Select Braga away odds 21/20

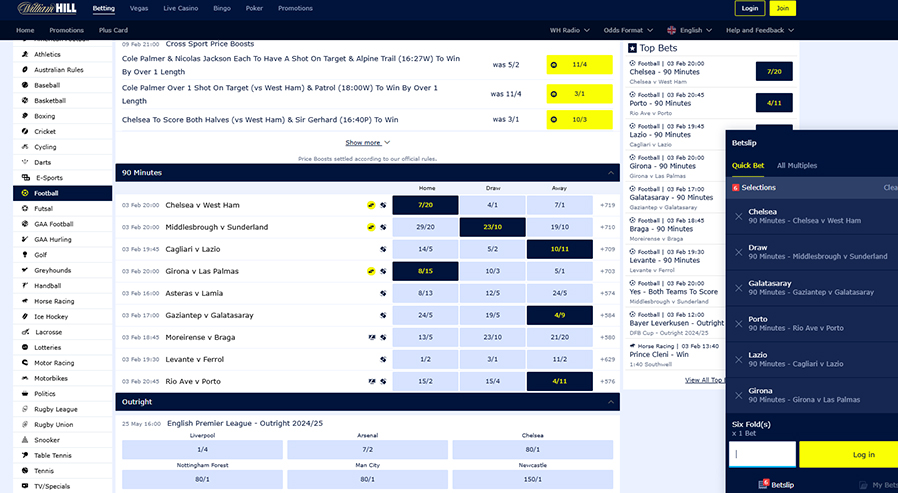tap(560, 337)
